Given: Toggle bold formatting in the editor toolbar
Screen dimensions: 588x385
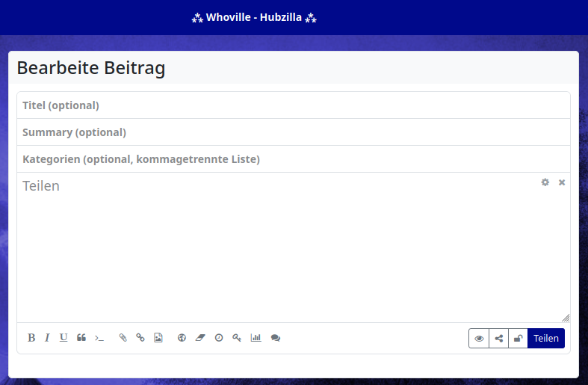Looking at the screenshot, I should click(31, 338).
